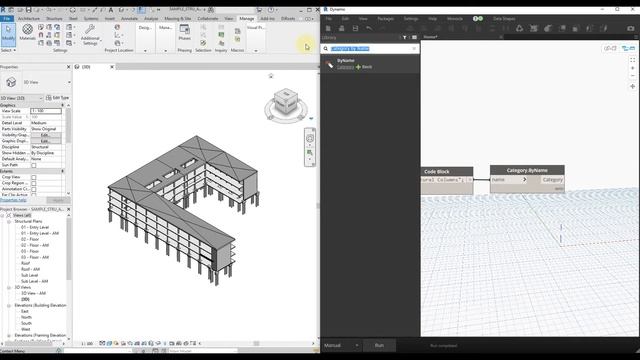The image size is (640, 360).
Task: Toggle the Crop Region Visible checkbox
Action: (x=34, y=184)
